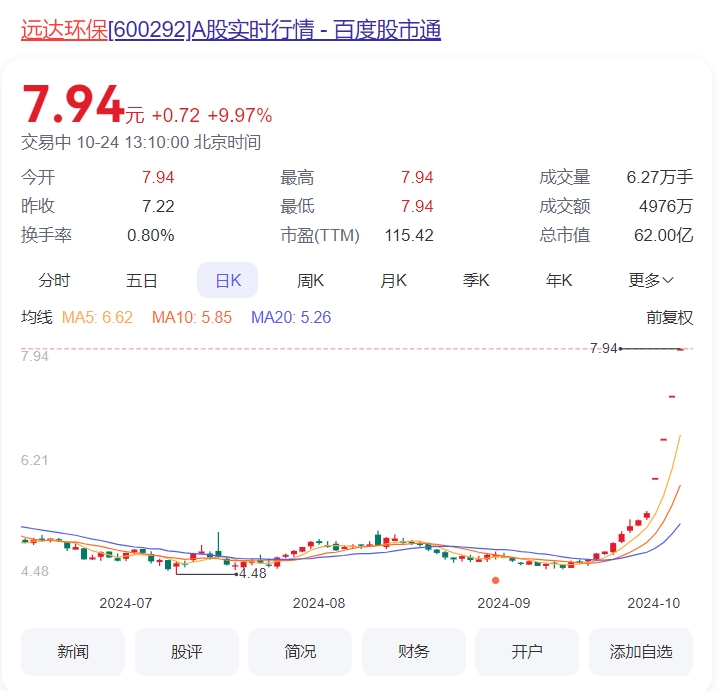This screenshot has height=691, width=720.
Task: Click the MA20 moving average label
Action: (x=291, y=318)
